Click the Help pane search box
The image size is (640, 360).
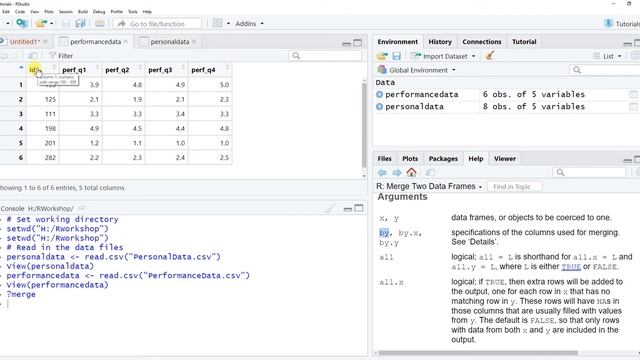(589, 172)
